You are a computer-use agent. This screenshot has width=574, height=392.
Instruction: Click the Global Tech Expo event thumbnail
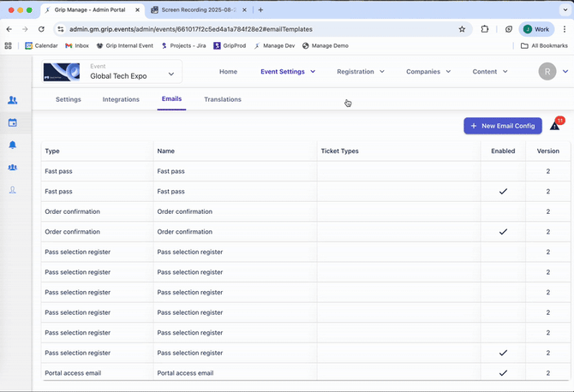[62, 72]
